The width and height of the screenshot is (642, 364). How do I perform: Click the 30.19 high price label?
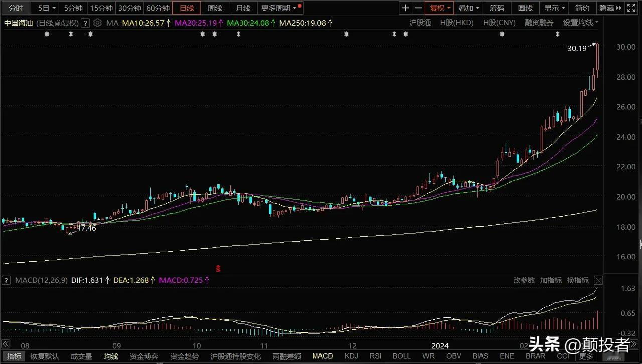coord(577,49)
